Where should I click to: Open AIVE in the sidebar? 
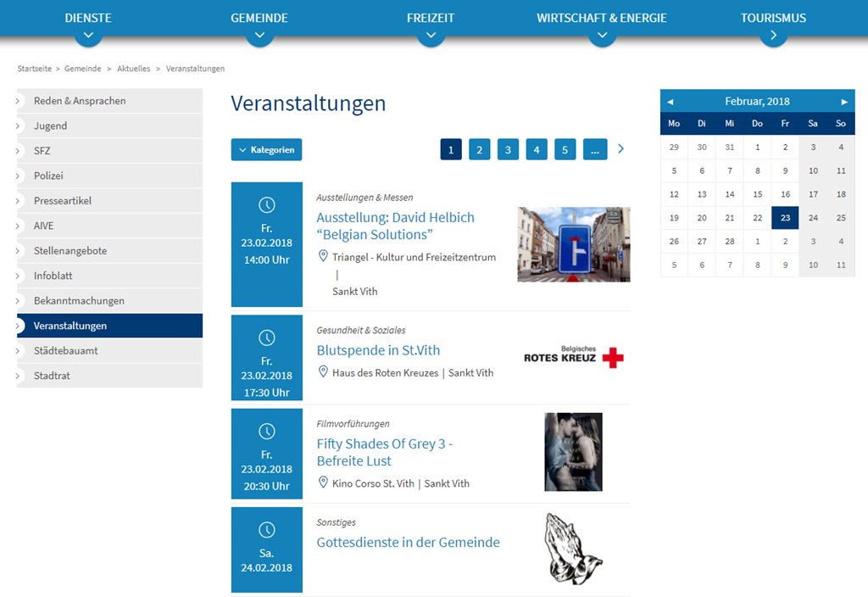pyautogui.click(x=109, y=226)
